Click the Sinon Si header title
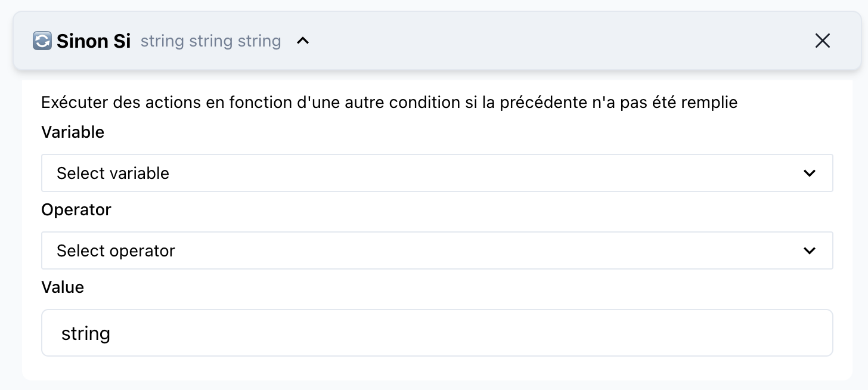This screenshot has width=868, height=390. pyautogui.click(x=93, y=41)
